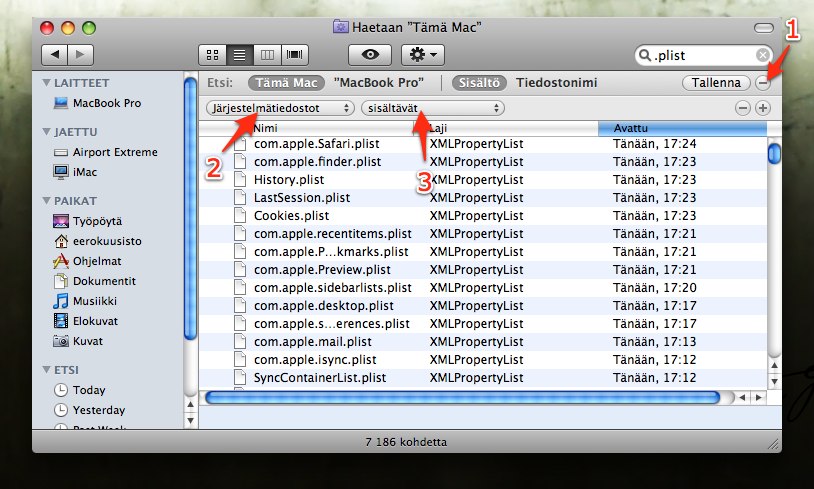Viewport: 814px width, 489px height.
Task: Open the gear action menu
Action: (x=423, y=54)
